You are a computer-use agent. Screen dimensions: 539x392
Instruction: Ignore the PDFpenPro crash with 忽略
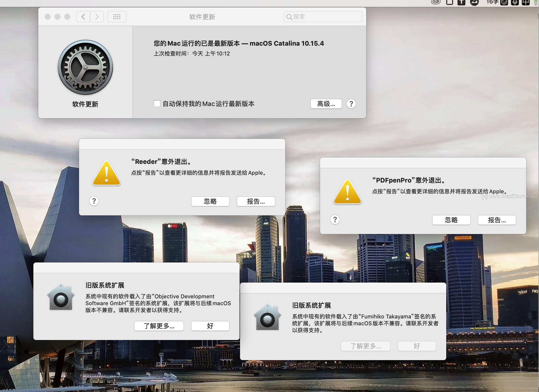coord(451,220)
